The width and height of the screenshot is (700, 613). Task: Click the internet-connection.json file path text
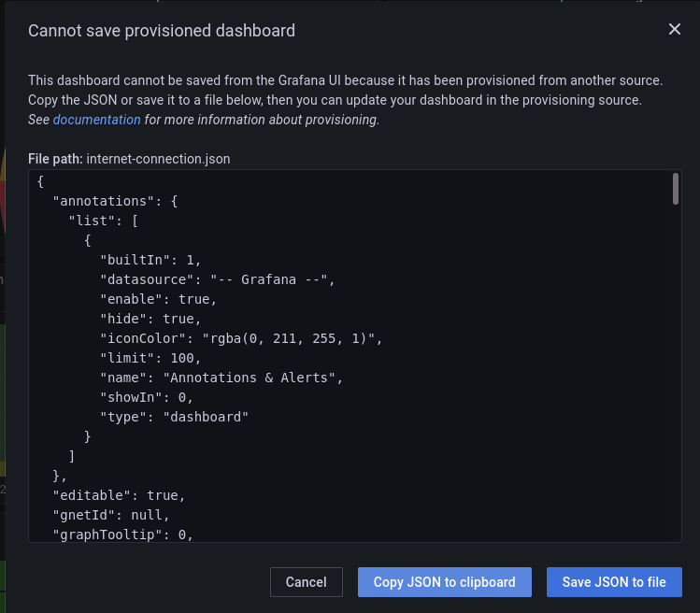[159, 159]
